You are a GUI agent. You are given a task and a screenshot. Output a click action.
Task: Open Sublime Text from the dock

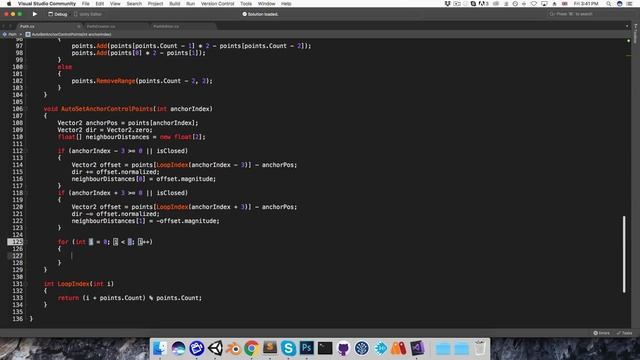click(270, 348)
